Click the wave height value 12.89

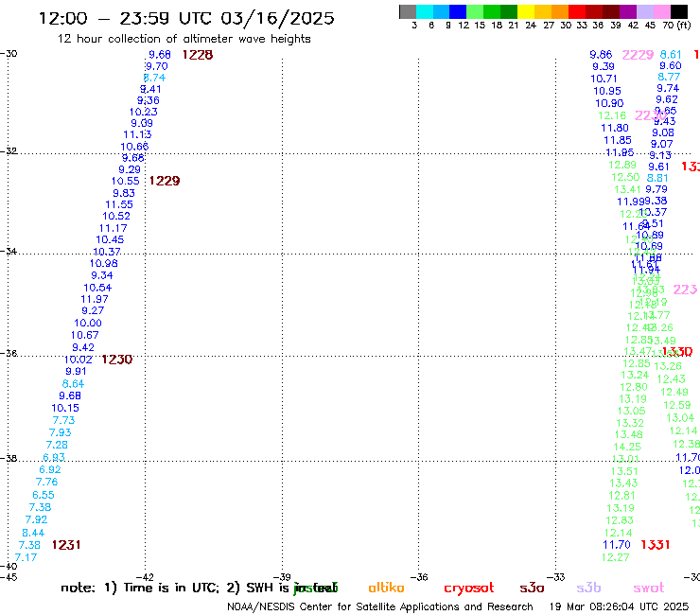622,165
